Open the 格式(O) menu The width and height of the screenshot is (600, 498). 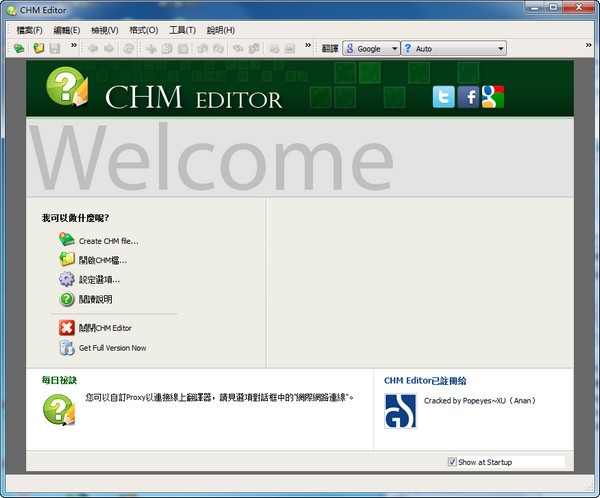click(143, 30)
